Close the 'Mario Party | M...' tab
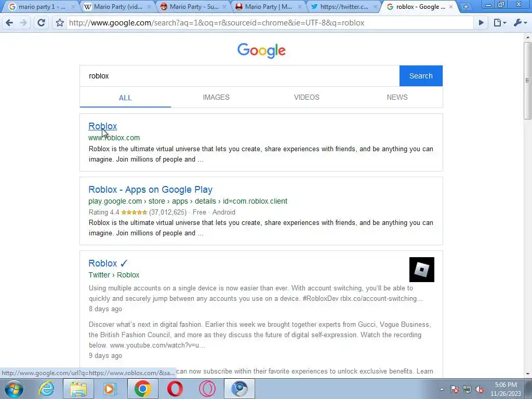 pyautogui.click(x=300, y=6)
